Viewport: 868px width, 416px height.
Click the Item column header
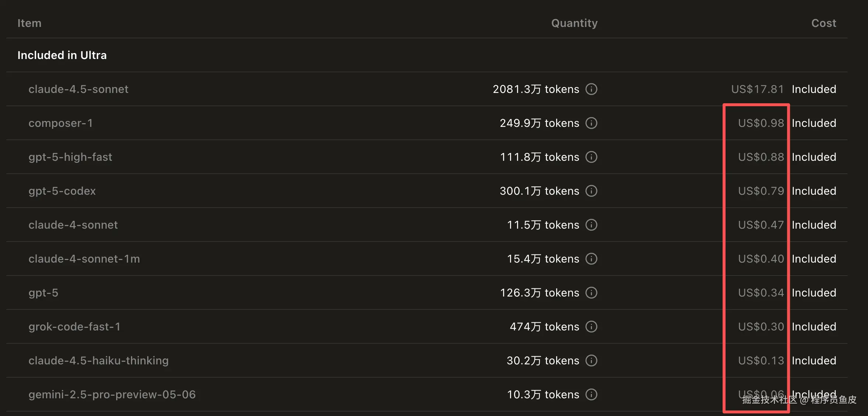click(30, 23)
